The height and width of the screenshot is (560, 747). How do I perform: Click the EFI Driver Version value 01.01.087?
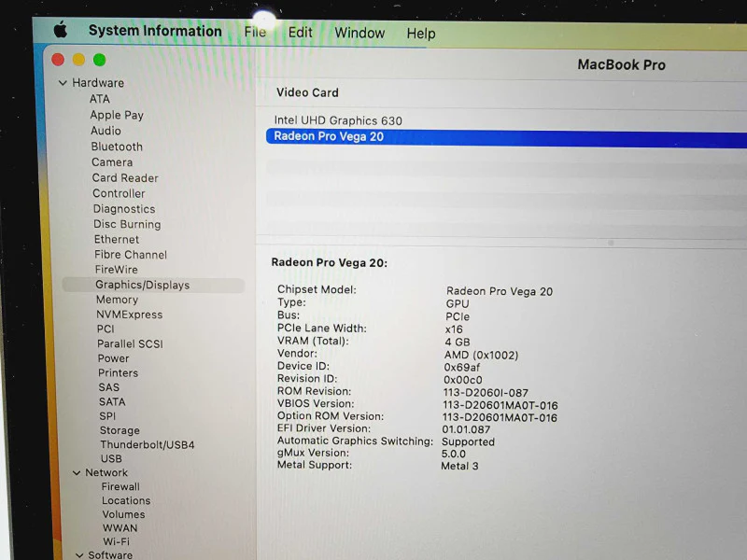(466, 429)
